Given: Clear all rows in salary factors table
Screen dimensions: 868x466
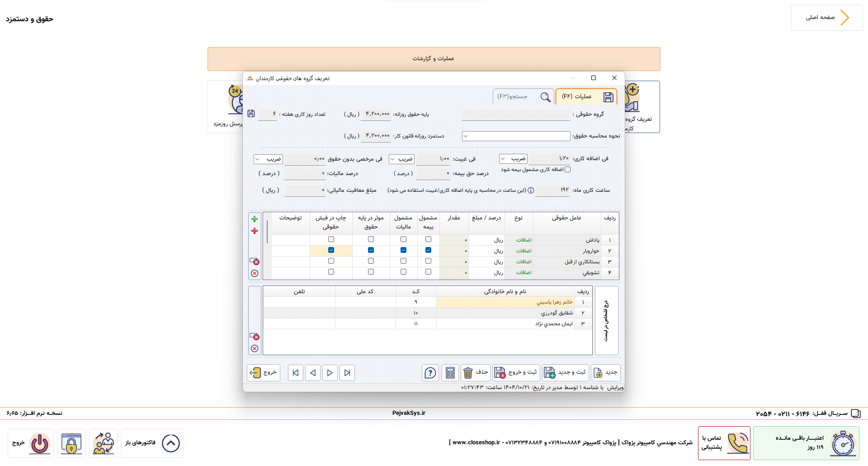Looking at the screenshot, I should pos(255,273).
